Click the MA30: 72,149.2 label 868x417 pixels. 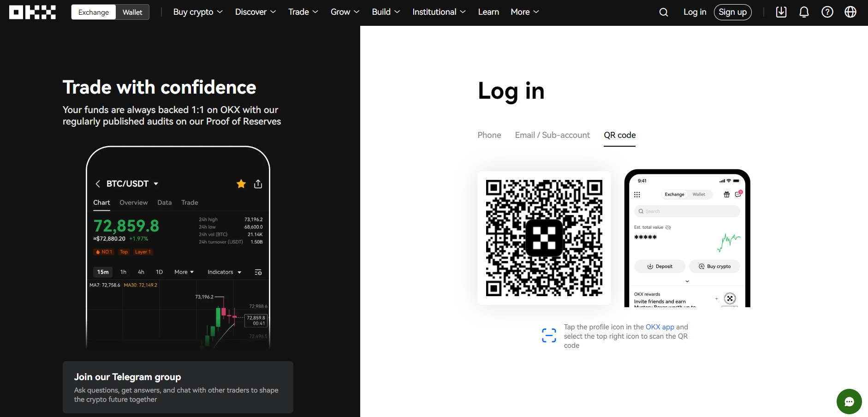pyautogui.click(x=141, y=285)
